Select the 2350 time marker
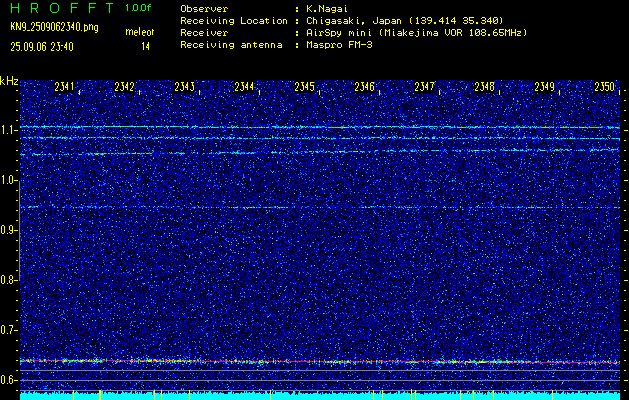The width and height of the screenshot is (629, 400). 605,87
